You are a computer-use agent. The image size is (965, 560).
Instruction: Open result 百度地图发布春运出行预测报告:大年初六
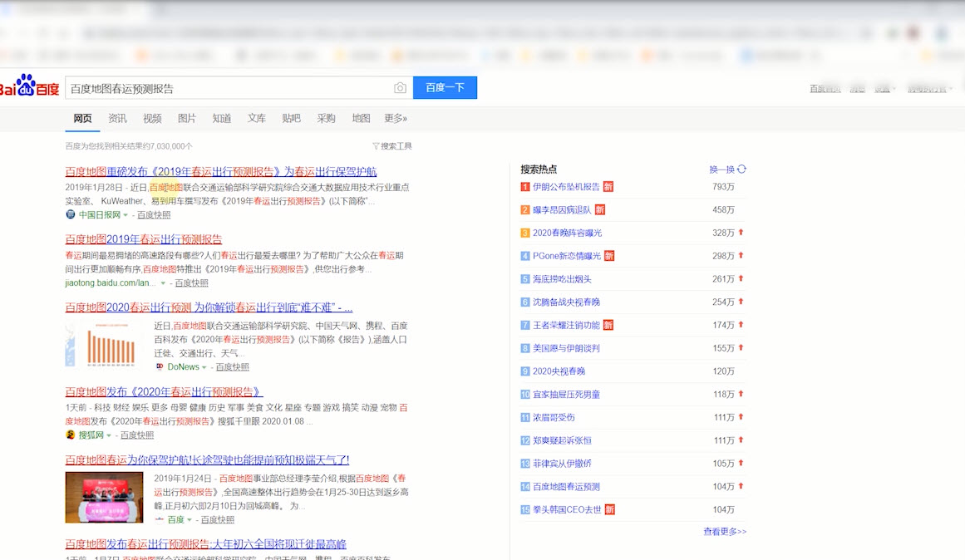pyautogui.click(x=205, y=544)
